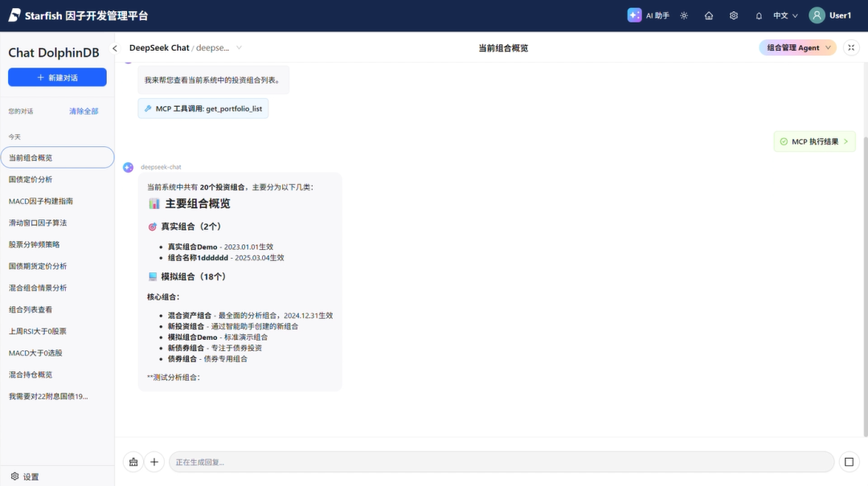Open settings gear in top bar
The width and height of the screenshot is (868, 486).
[734, 15]
